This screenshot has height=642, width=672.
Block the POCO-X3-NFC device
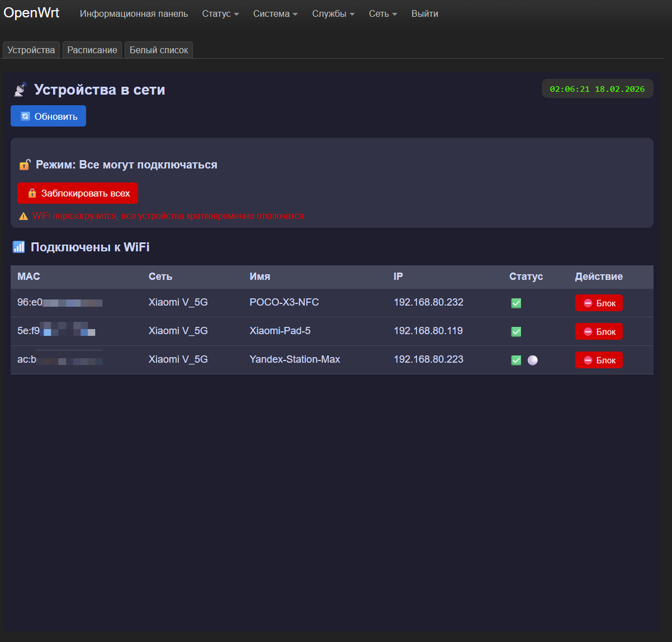point(599,303)
